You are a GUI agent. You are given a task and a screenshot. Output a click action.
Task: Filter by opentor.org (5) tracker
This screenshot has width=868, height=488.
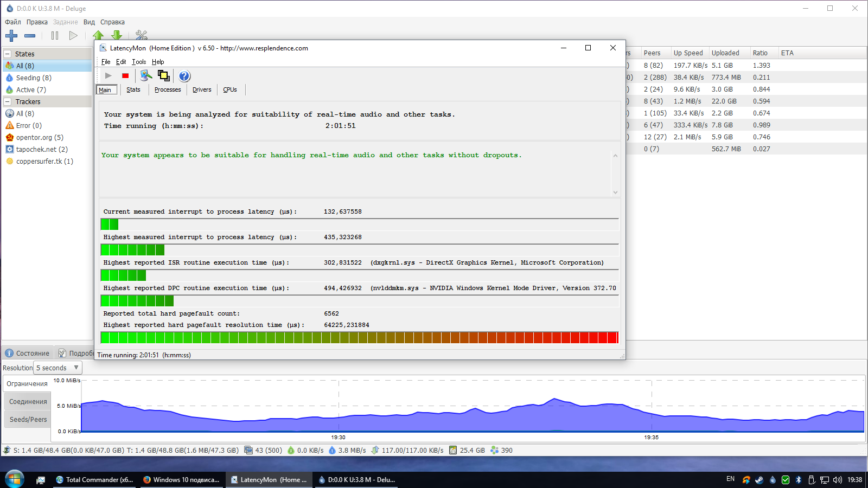tap(40, 138)
